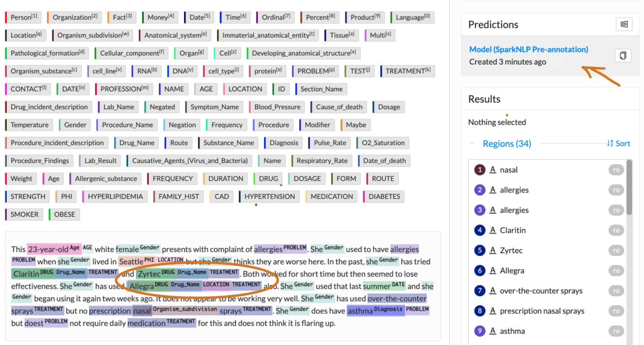644x345 pixels.
Task: Choose the cell_line label
Action: coord(107,71)
